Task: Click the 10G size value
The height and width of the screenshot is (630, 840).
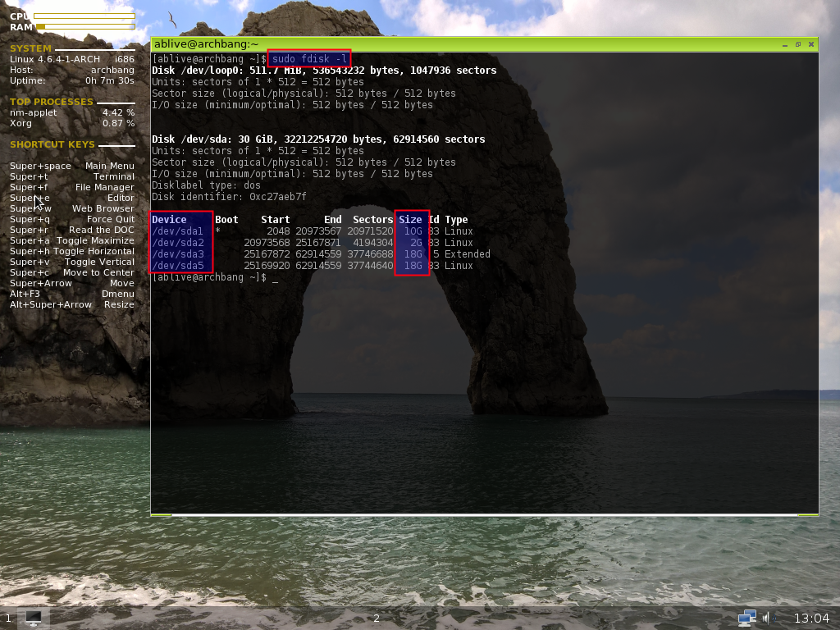Action: (413, 231)
